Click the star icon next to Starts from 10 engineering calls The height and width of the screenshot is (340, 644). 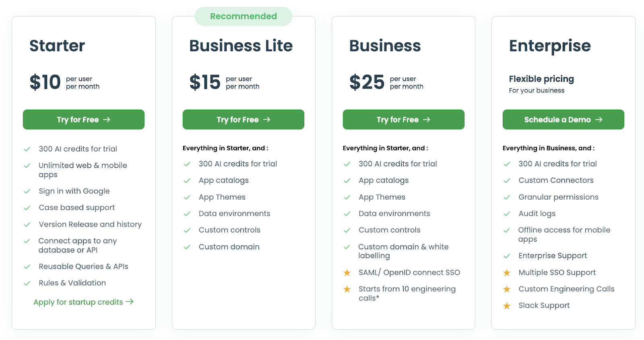pyautogui.click(x=347, y=289)
